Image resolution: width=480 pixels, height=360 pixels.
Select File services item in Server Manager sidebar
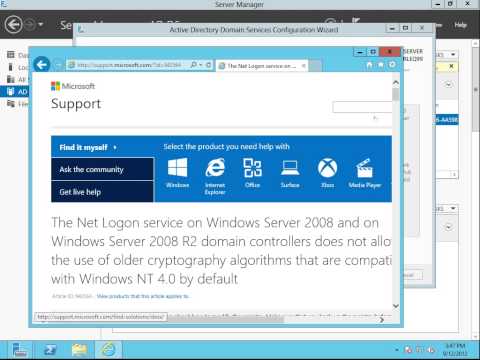tap(17, 104)
